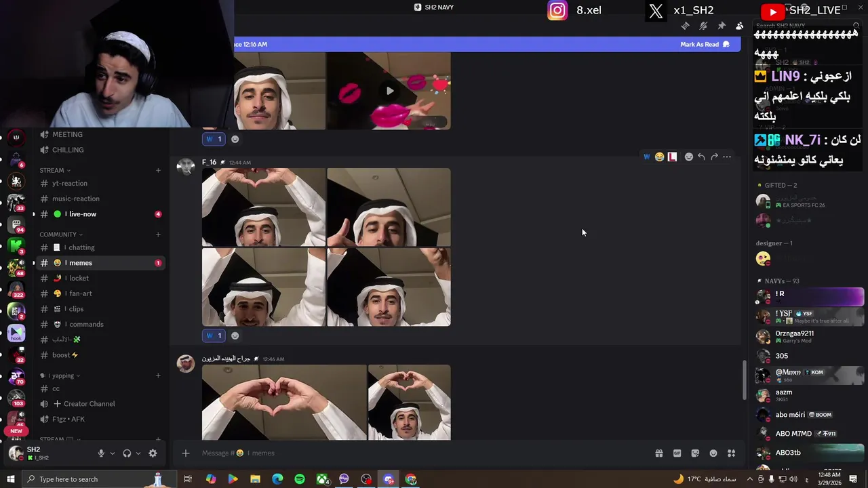Image resolution: width=868 pixels, height=488 pixels.
Task: Collapse the COMMUNITY category
Action: coord(60,235)
